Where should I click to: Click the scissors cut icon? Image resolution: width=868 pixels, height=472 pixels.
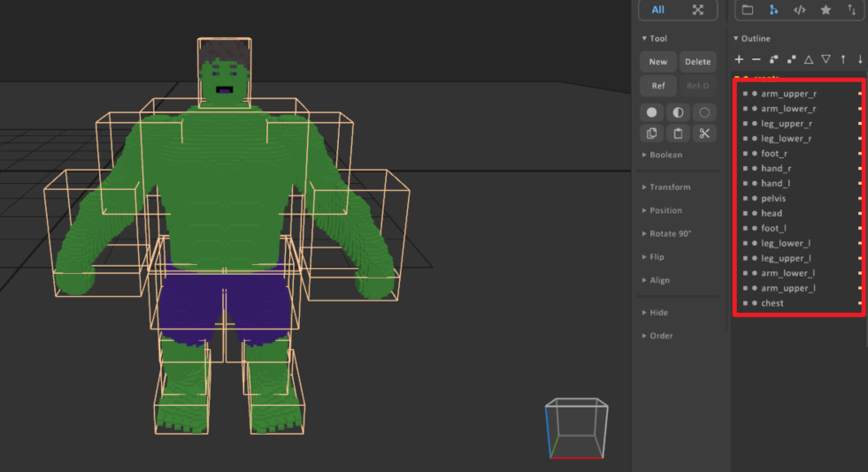coord(704,133)
